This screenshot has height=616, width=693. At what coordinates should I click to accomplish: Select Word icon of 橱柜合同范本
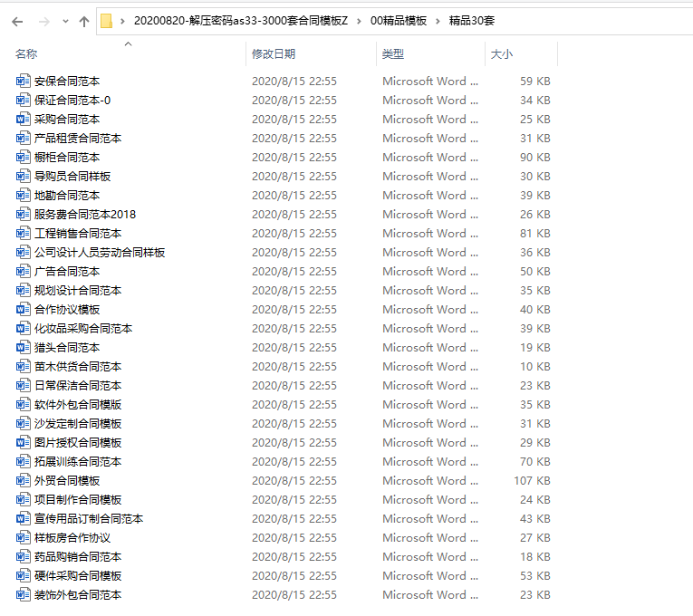coord(23,157)
